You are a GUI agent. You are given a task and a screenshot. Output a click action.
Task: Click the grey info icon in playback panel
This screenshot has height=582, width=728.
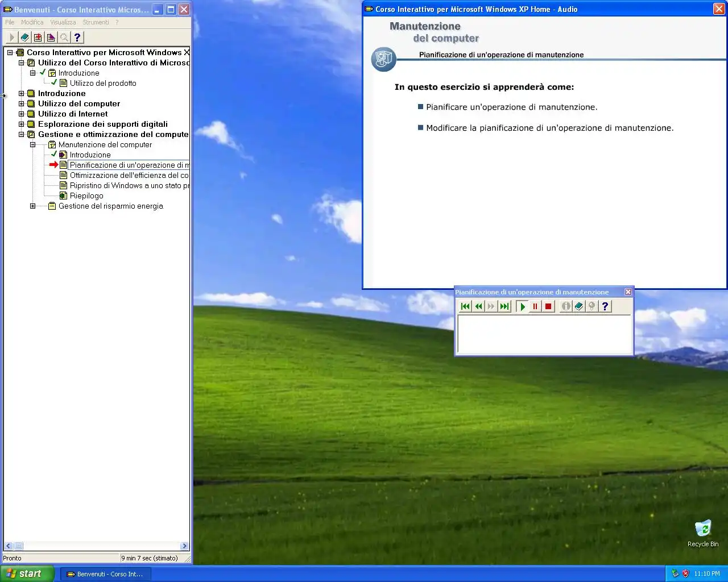click(x=566, y=306)
